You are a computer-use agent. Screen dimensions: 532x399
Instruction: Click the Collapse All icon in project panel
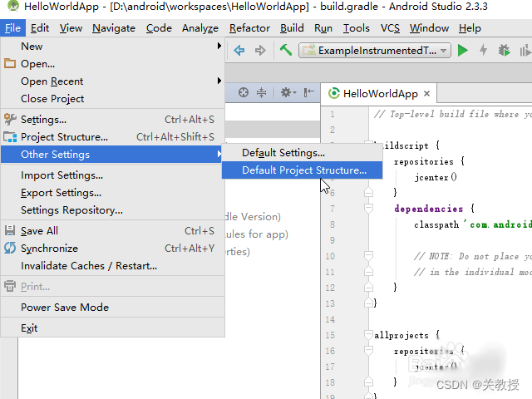coord(261,92)
